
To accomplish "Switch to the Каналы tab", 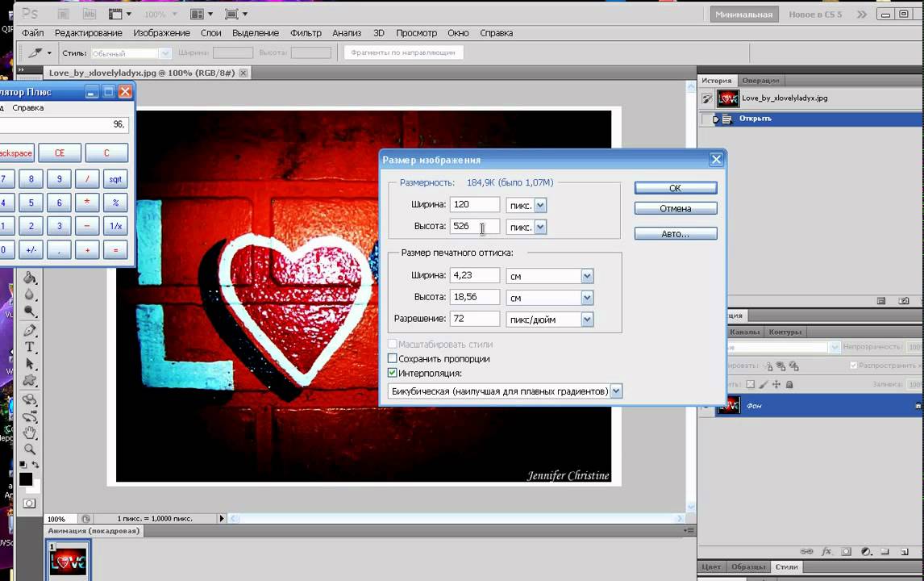I will click(744, 332).
